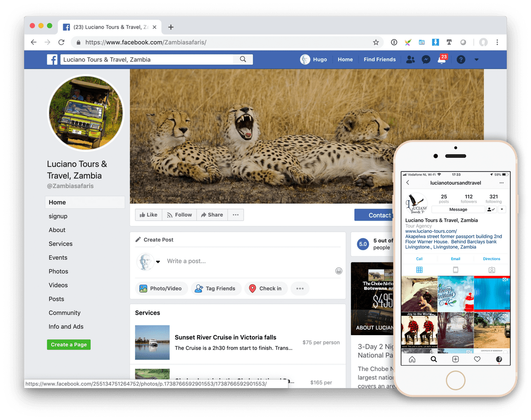Open more post options ellipsis button
531x420 pixels.
pos(300,288)
